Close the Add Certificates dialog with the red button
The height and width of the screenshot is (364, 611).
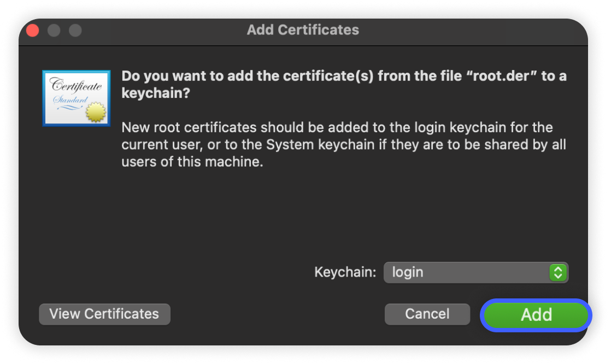(x=33, y=30)
